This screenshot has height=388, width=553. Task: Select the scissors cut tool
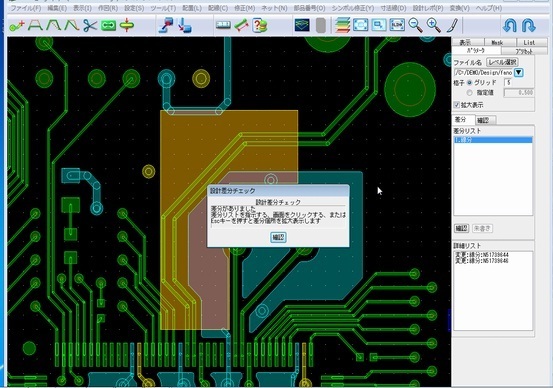tap(90, 25)
